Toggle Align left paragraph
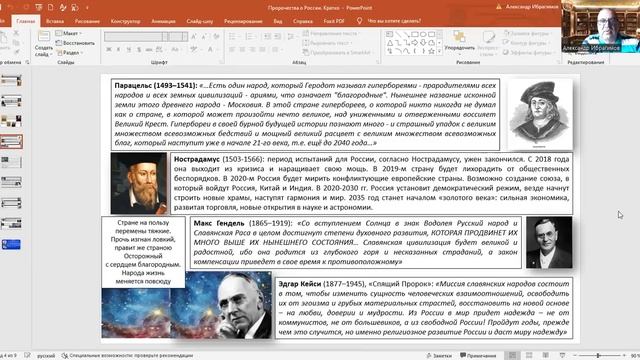 pos(232,49)
